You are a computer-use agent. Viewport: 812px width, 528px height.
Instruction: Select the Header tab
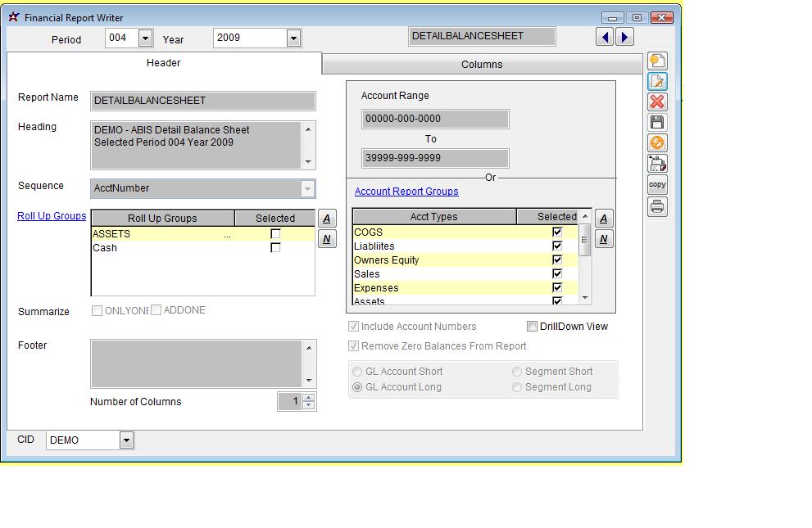pos(164,63)
